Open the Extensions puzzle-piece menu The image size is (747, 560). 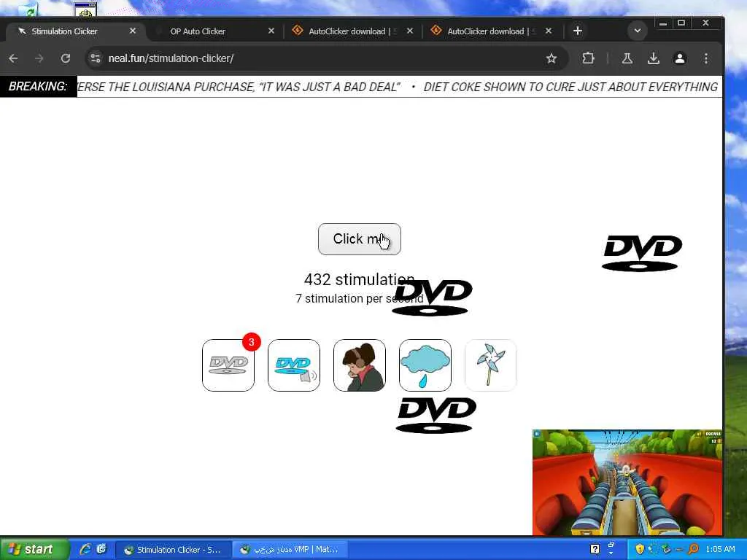[x=589, y=58]
